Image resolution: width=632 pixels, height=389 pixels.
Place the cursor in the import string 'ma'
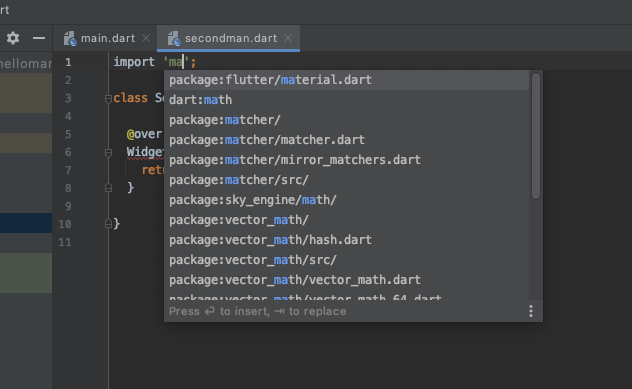176,62
